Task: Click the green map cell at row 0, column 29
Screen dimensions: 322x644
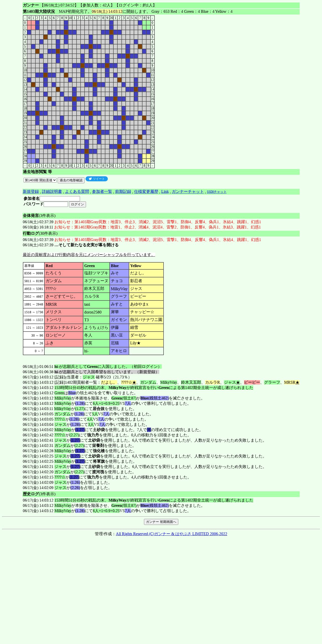Action: pos(148,23)
